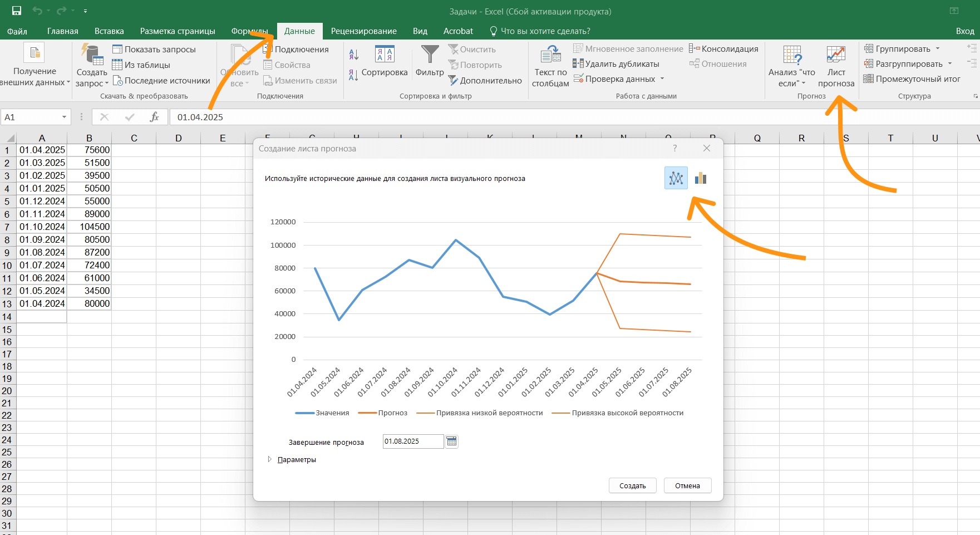Select line chart type in forecast dialog
This screenshot has height=535, width=980.
(x=676, y=178)
